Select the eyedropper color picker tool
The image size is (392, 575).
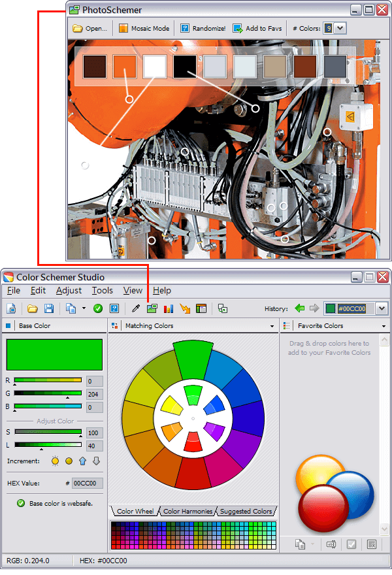(x=136, y=308)
